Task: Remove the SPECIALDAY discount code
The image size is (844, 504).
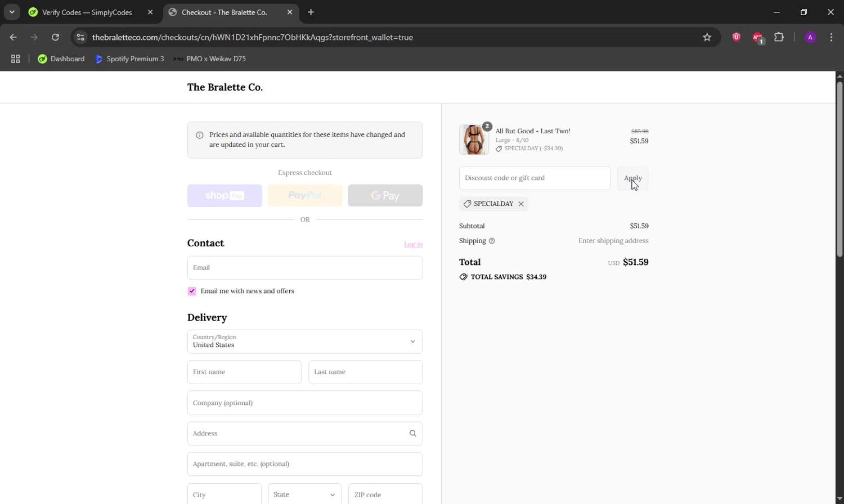Action: (x=521, y=204)
